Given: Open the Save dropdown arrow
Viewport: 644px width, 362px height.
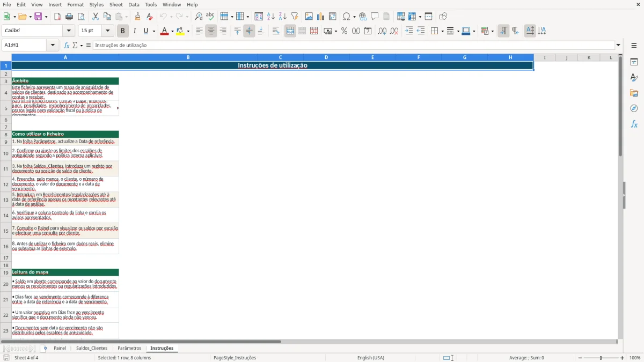Looking at the screenshot, I should (x=46, y=17).
